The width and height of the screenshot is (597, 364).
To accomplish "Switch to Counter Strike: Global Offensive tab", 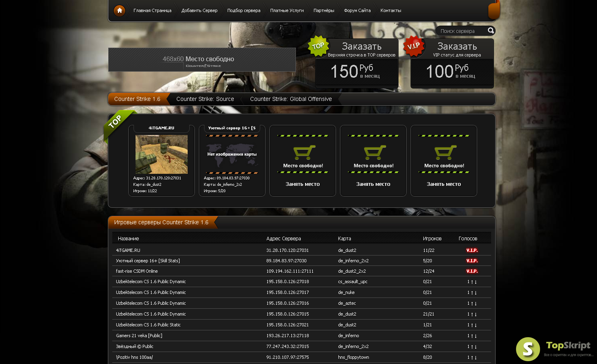I will coord(291,99).
